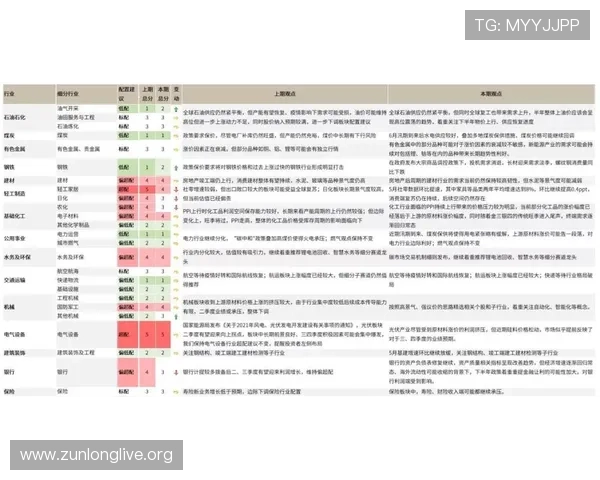
Task: Click the pink 偏超配 cell in 水务及环保 row
Action: click(127, 258)
